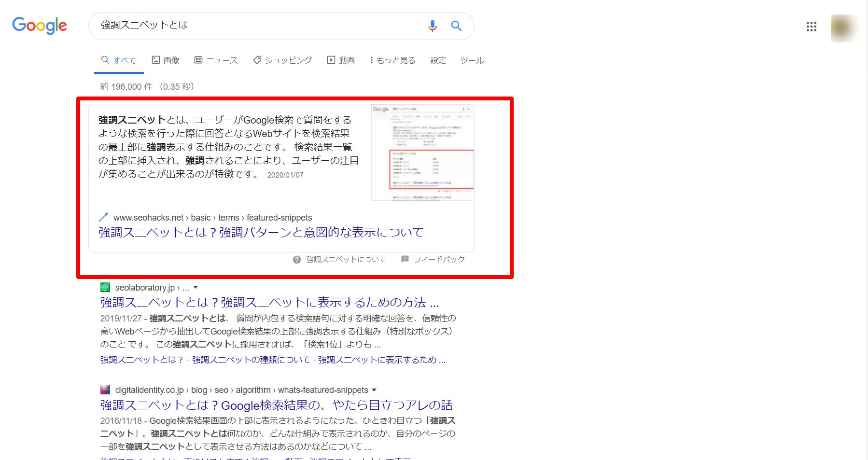Switch to the ショッピング tab
The height and width of the screenshot is (460, 868).
[x=283, y=60]
